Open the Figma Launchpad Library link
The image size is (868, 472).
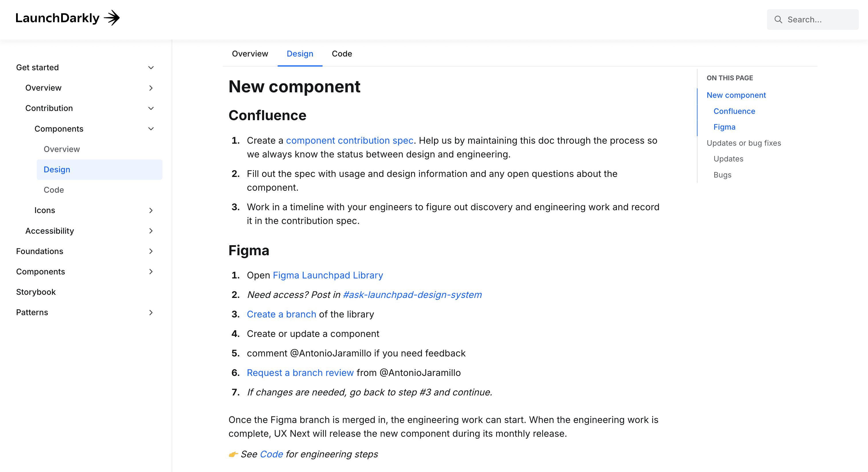[x=328, y=275]
